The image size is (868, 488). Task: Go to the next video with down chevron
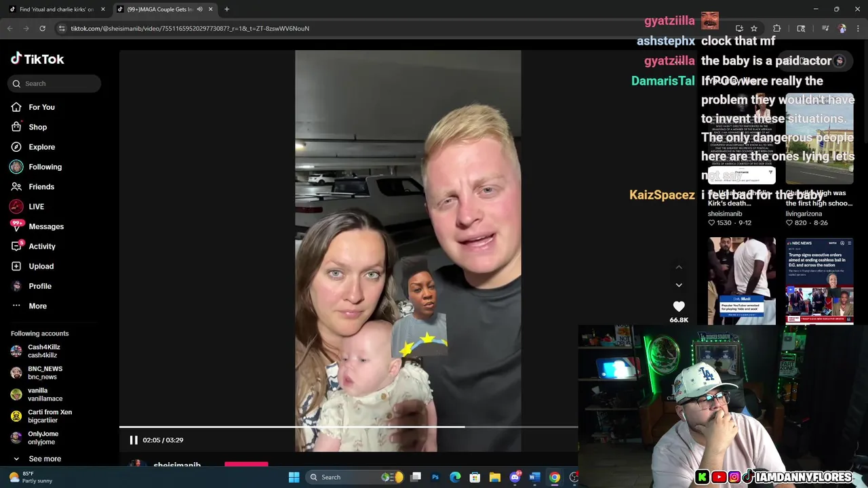(x=679, y=285)
